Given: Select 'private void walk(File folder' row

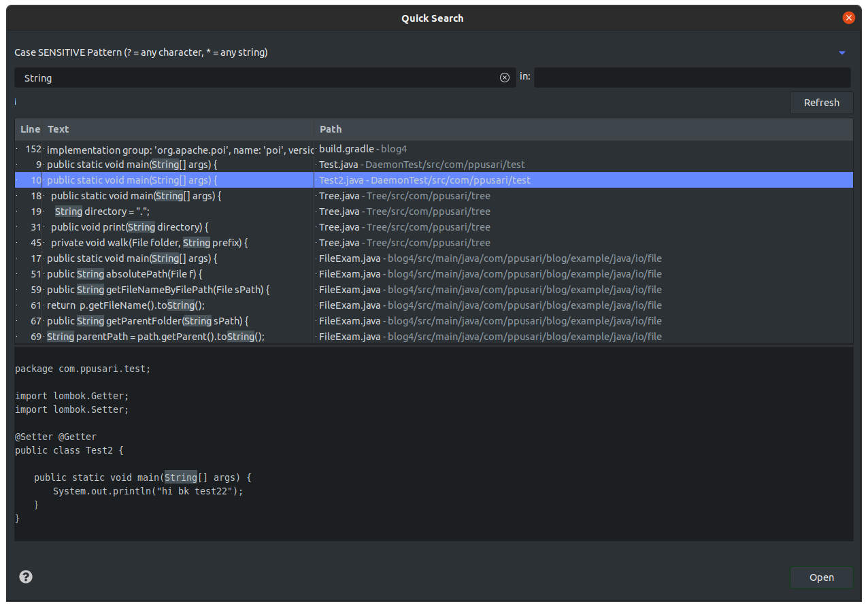Looking at the screenshot, I should [x=434, y=243].
